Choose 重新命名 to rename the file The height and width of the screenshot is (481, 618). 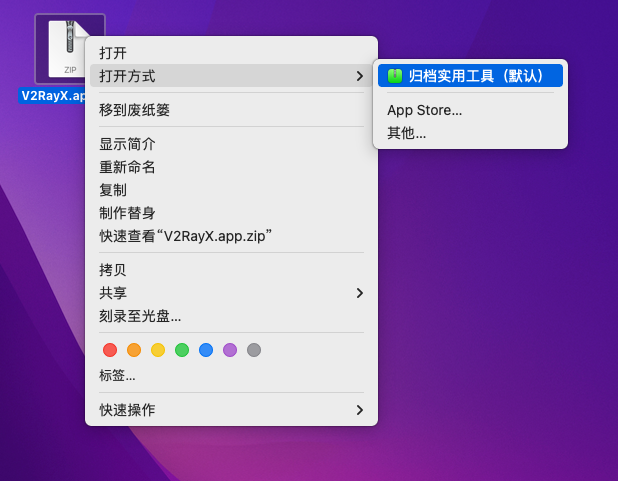tap(127, 167)
